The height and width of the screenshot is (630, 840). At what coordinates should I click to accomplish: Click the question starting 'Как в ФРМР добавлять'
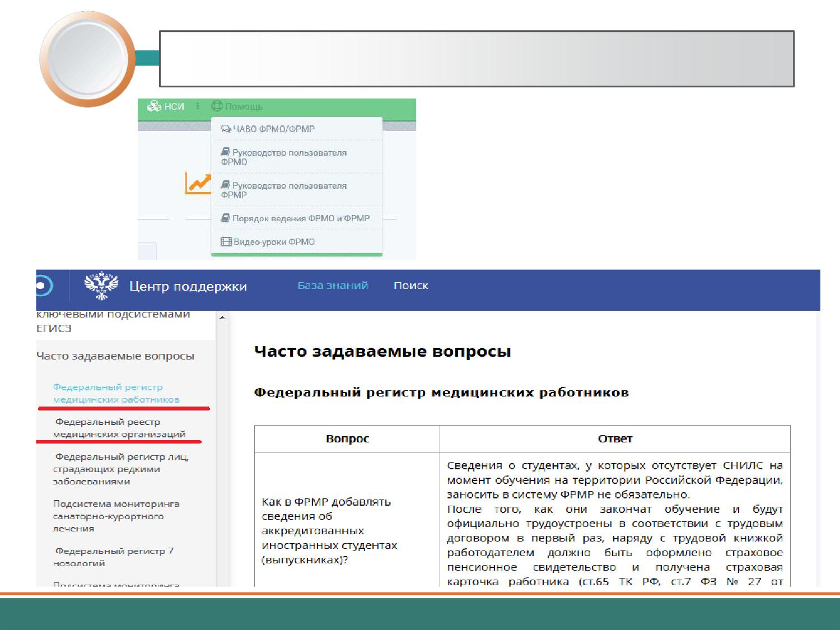click(x=329, y=530)
